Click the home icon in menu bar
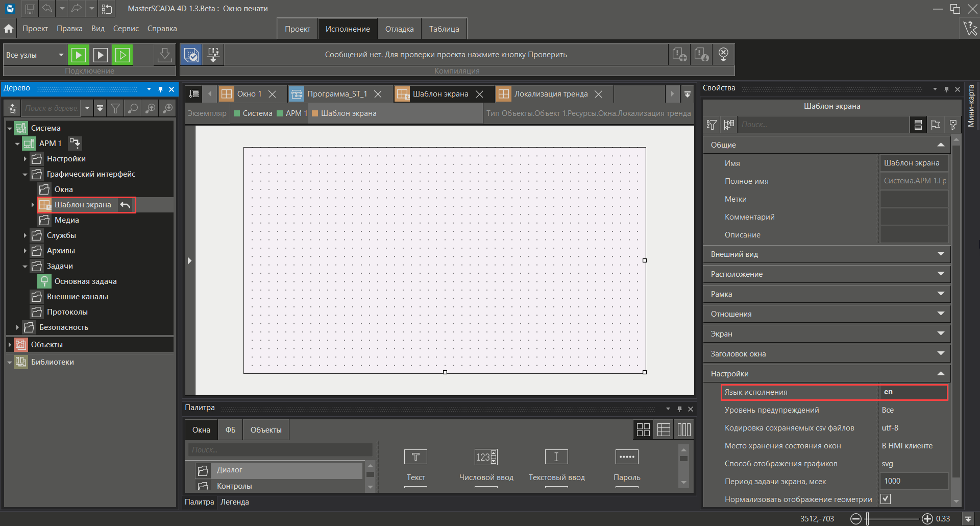 (9, 29)
